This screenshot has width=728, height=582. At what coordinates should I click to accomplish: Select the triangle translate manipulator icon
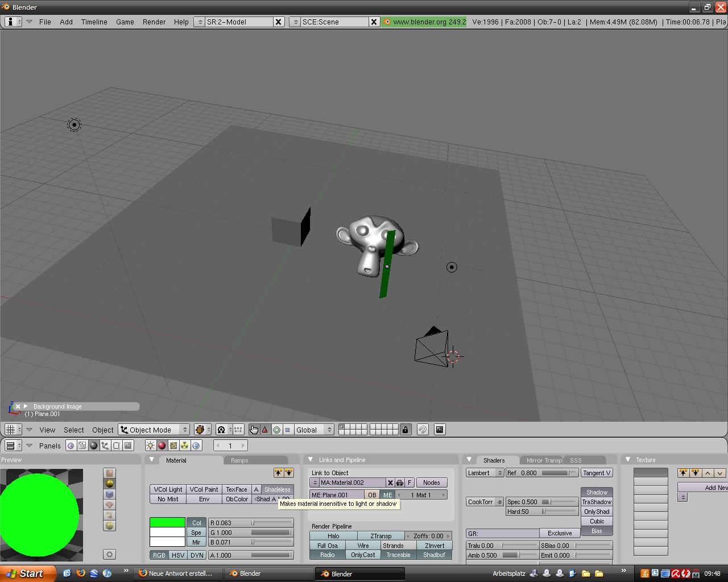[265, 430]
